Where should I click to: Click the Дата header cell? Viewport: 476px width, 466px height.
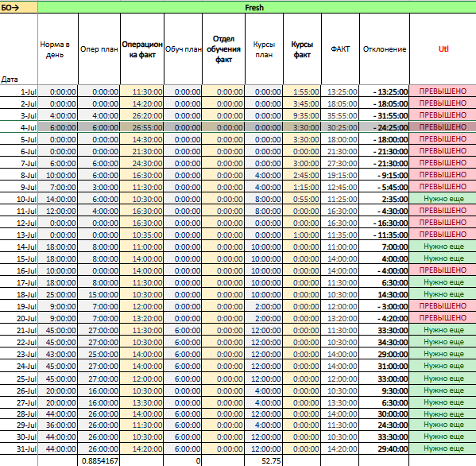(19, 49)
